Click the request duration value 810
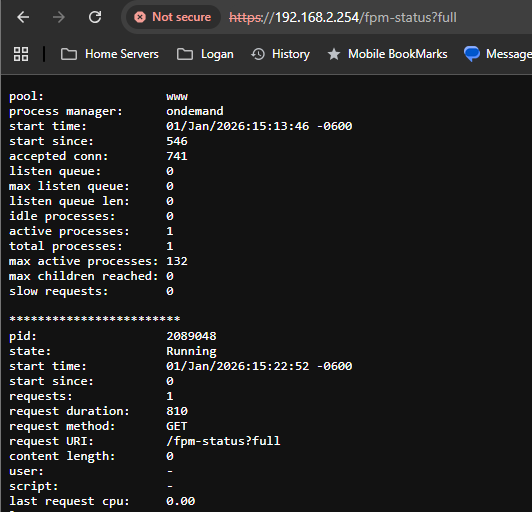This screenshot has width=532, height=512. 177,411
